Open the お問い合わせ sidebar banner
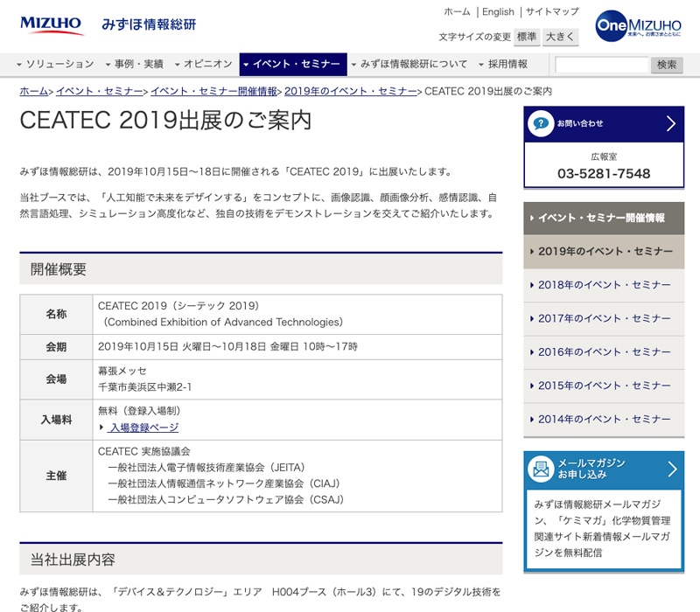700x612 pixels. coord(604,123)
